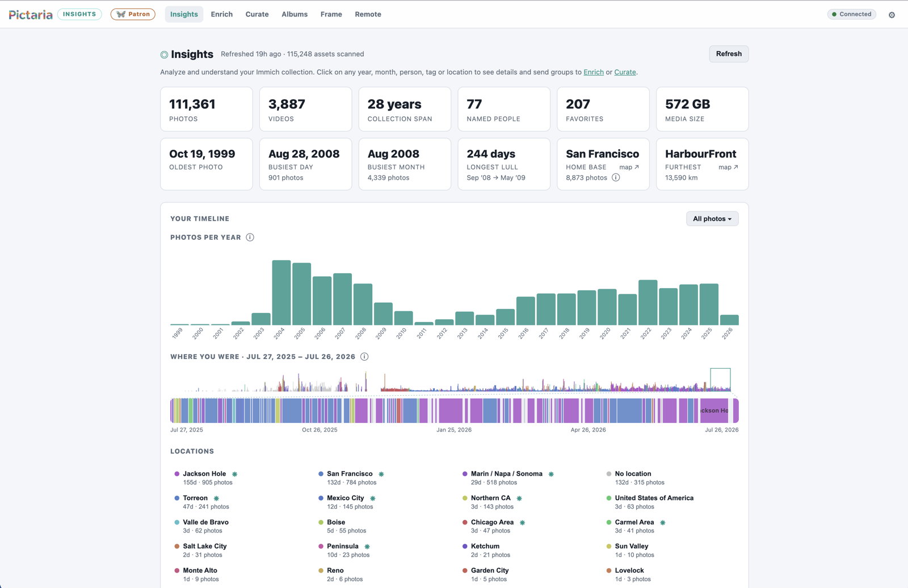Click info icon in San Francisco card
The width and height of the screenshot is (908, 588).
click(616, 177)
